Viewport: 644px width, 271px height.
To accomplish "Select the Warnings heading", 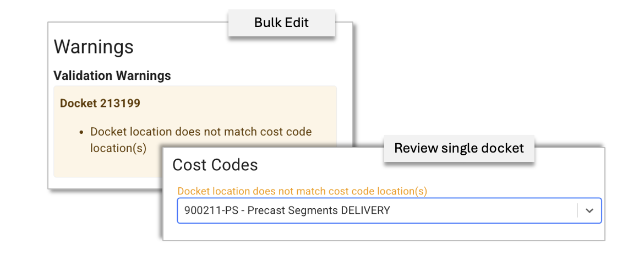I will 94,47.
